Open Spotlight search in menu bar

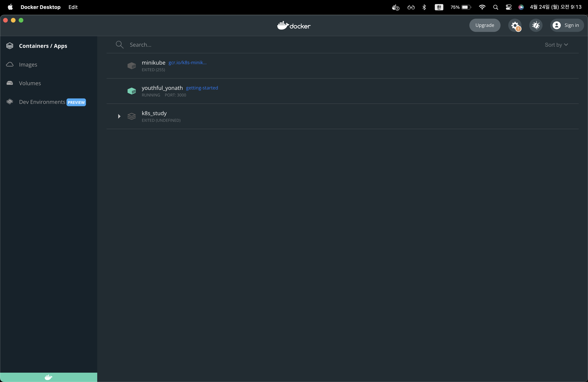(x=496, y=7)
